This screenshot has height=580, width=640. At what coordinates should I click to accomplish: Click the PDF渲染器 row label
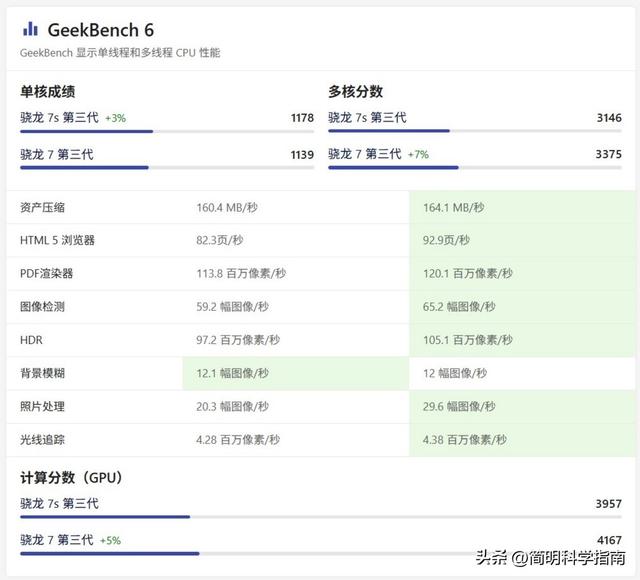tap(47, 273)
